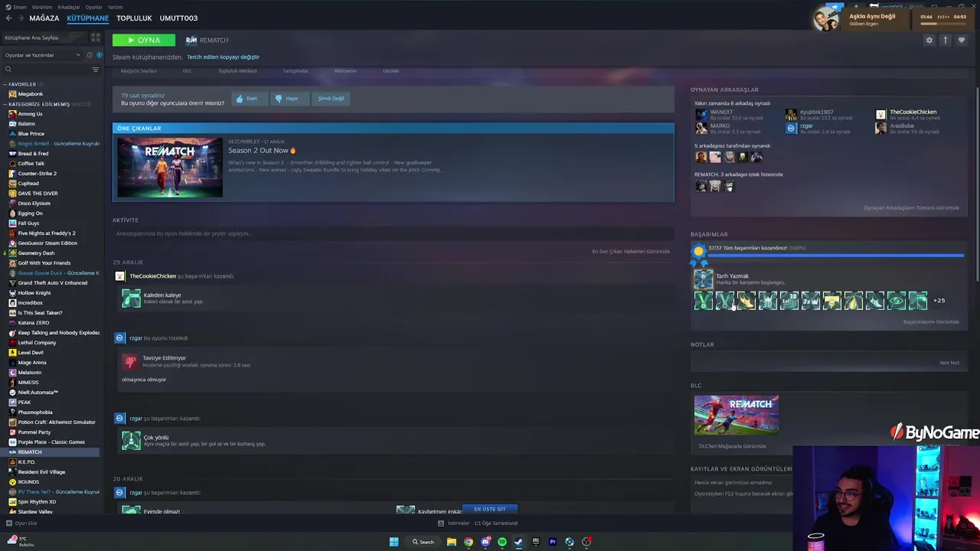Click the library search field

coord(47,70)
